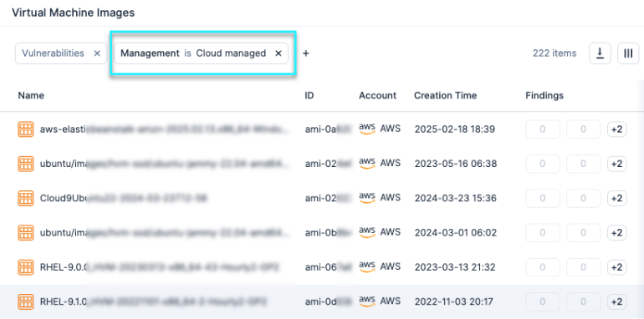Click AWS logo in 2024-03-23 row
This screenshot has width=644, height=319.
pyautogui.click(x=367, y=198)
